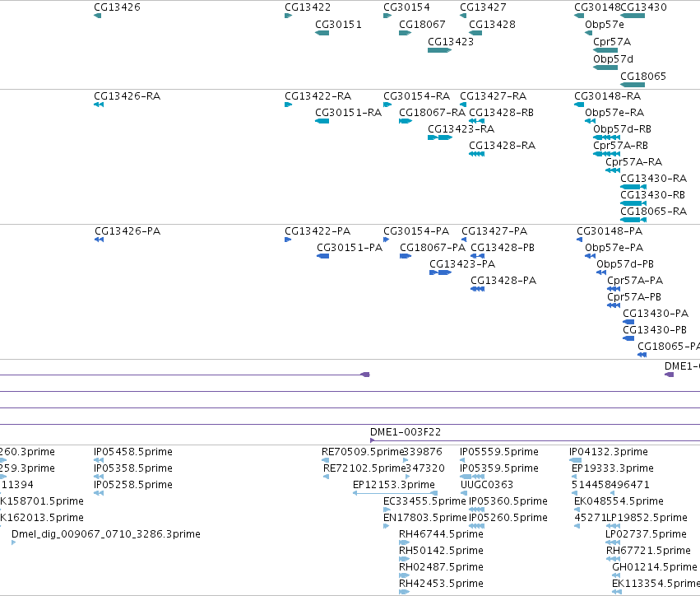Click the wide CG13423 gene arrow glyph

coord(440,50)
